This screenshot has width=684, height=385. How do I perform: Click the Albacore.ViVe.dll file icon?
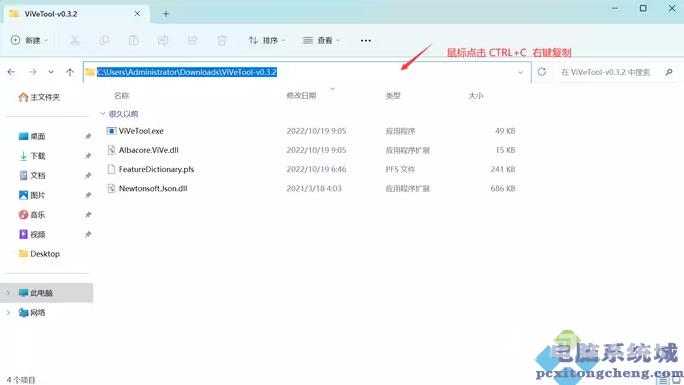[x=111, y=150]
